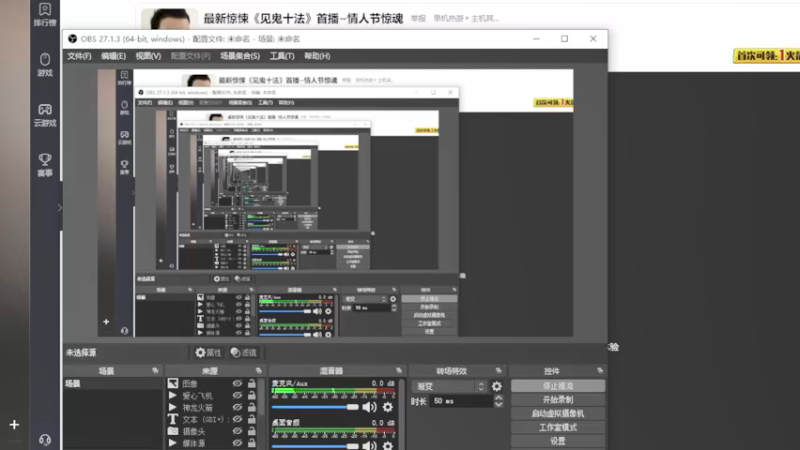Expand the left sidebar chevron
The image size is (800, 450).
59,208
